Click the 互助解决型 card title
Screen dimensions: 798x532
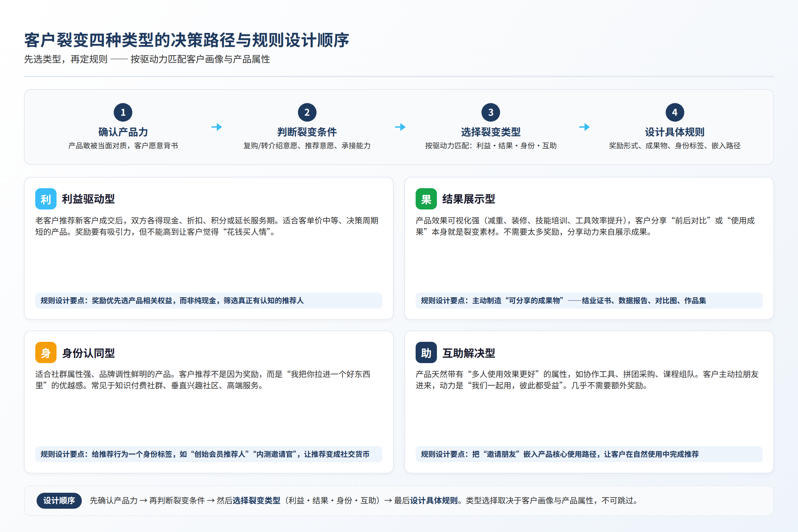tap(468, 353)
